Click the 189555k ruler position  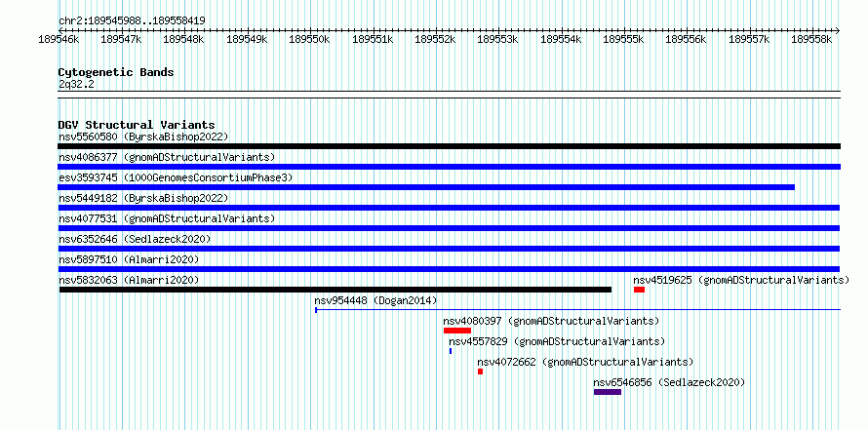pyautogui.click(x=623, y=39)
